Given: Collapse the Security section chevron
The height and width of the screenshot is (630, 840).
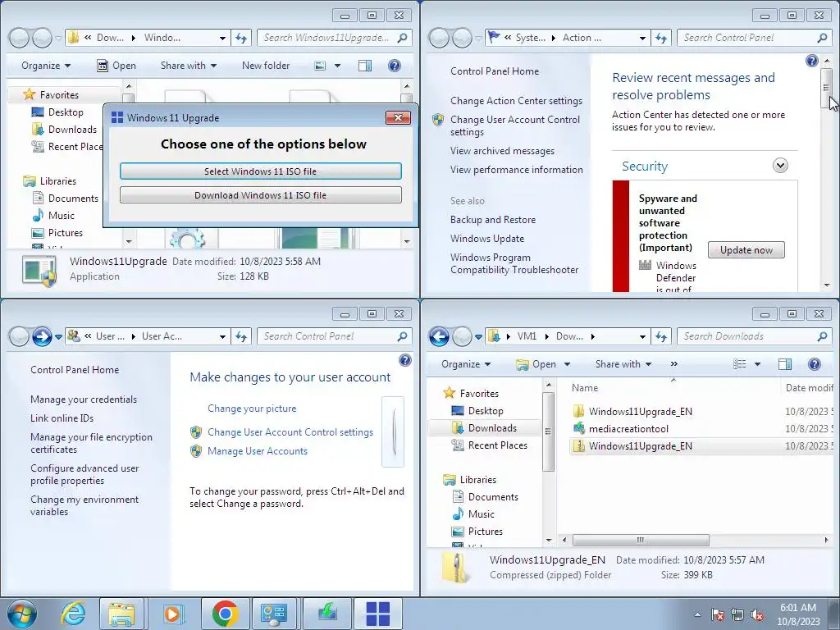Looking at the screenshot, I should point(781,166).
